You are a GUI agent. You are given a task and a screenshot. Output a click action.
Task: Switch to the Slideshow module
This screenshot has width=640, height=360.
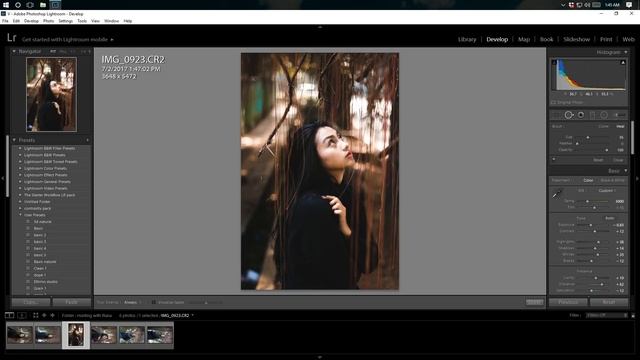tap(576, 39)
